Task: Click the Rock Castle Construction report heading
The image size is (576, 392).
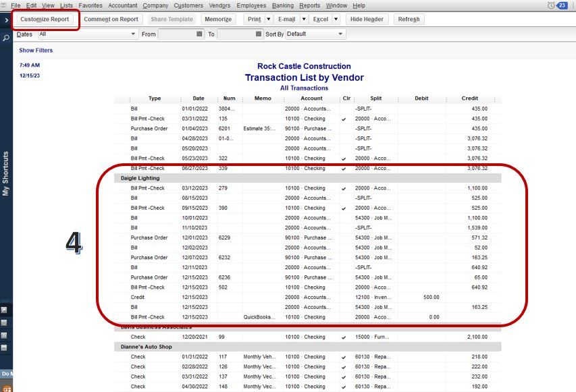Action: click(x=304, y=66)
